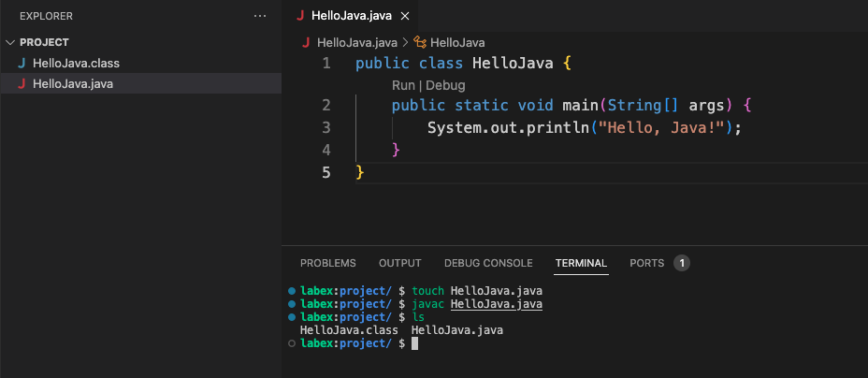868x378 pixels.
Task: Click the HelloJava class breadcrumb symbol
Action: 457,43
